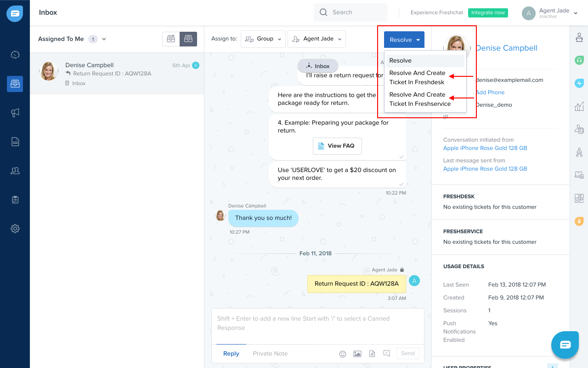Open the campaigns megaphone icon
The height and width of the screenshot is (368, 588).
click(15, 113)
